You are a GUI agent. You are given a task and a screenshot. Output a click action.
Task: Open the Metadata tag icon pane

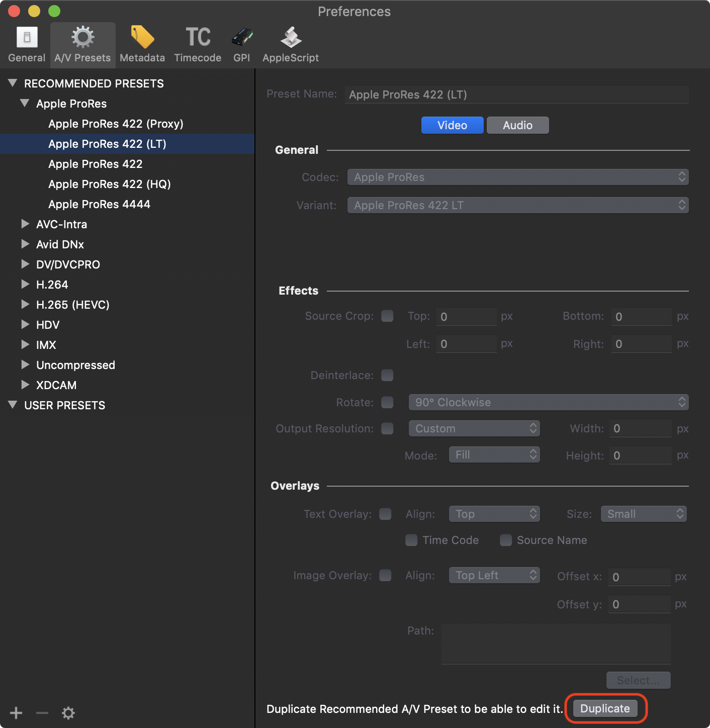tap(142, 45)
